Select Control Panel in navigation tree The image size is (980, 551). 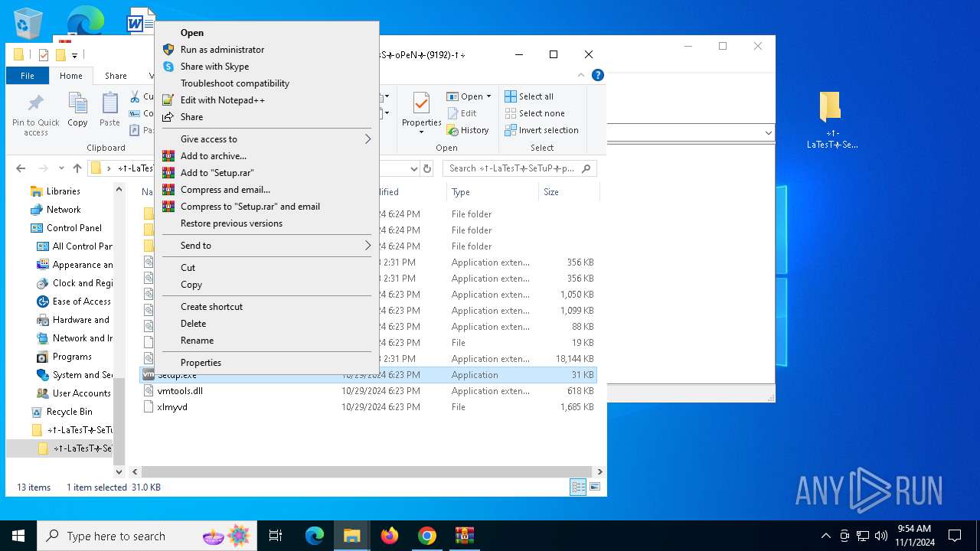(x=73, y=228)
